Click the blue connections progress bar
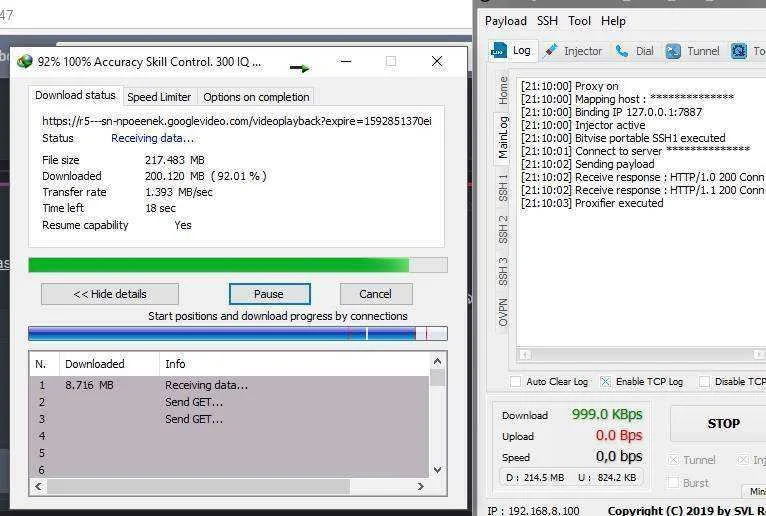This screenshot has height=516, width=766. (x=238, y=334)
